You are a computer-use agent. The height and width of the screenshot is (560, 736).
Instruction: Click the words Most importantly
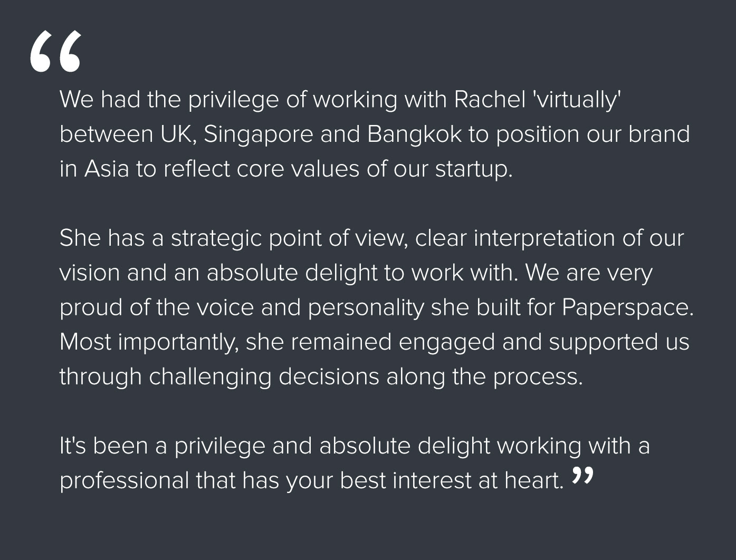(x=149, y=343)
